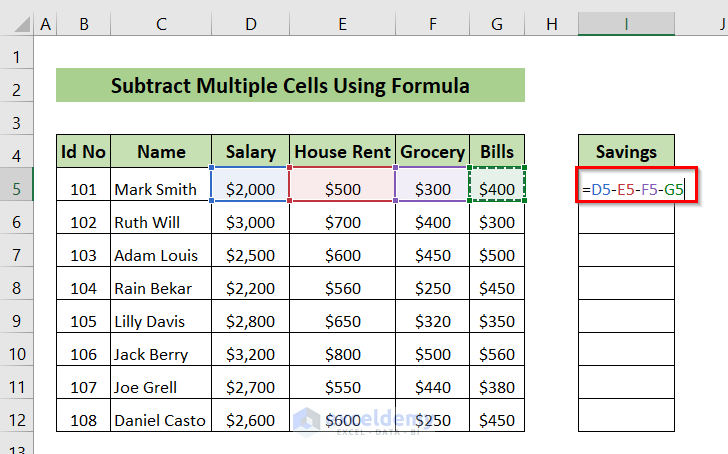The image size is (728, 454).
Task: Select column G header
Action: 497,23
